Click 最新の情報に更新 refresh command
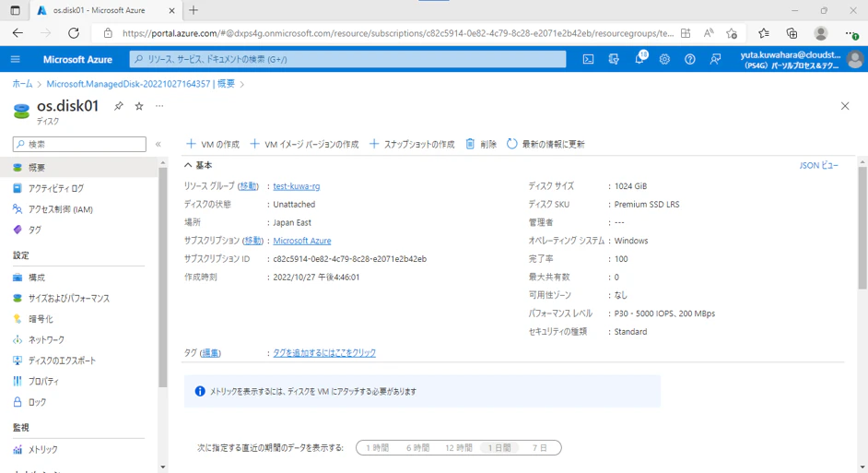 pyautogui.click(x=545, y=144)
